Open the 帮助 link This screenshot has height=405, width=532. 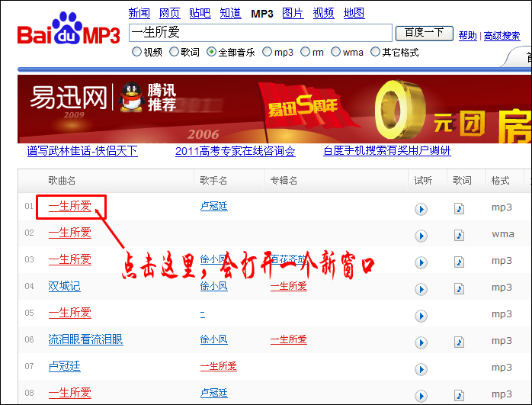point(467,35)
